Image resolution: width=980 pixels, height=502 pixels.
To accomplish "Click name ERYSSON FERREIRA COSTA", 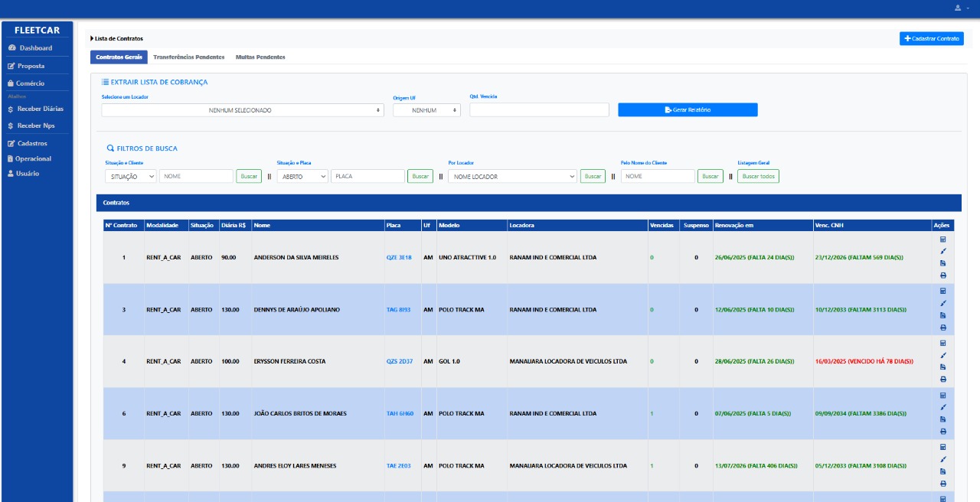I will [x=290, y=361].
